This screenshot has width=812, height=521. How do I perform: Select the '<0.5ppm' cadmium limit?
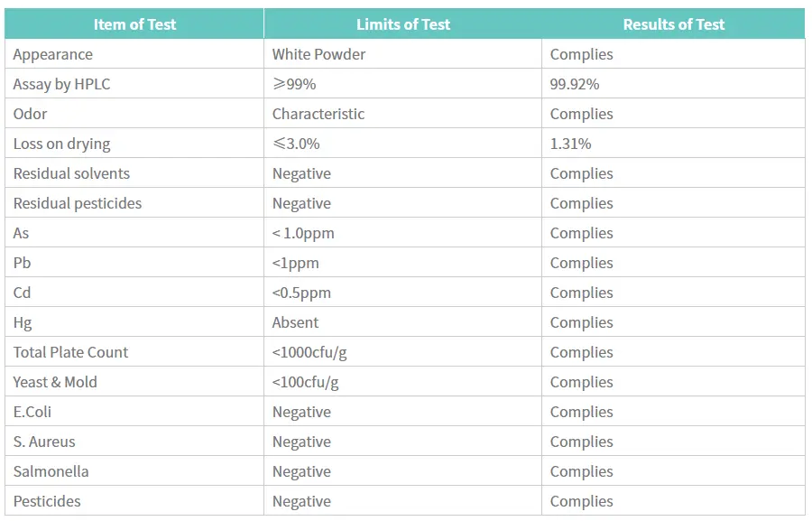[x=301, y=293]
